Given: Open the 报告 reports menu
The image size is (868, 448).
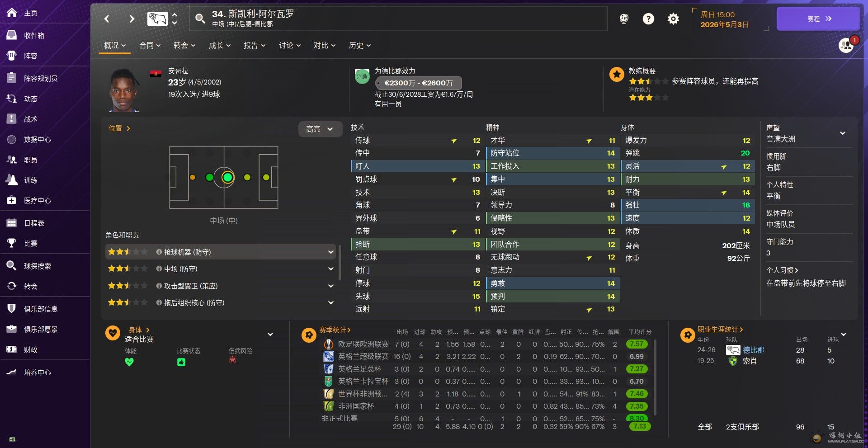Looking at the screenshot, I should click(255, 45).
